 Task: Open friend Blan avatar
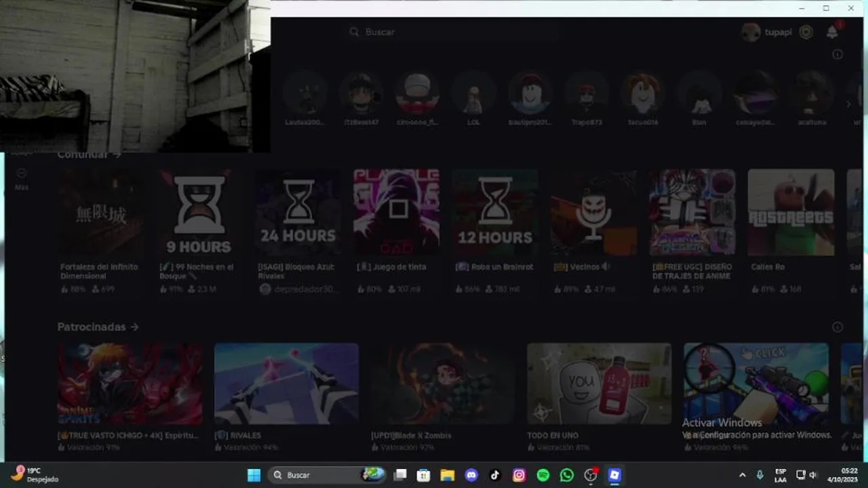point(699,92)
